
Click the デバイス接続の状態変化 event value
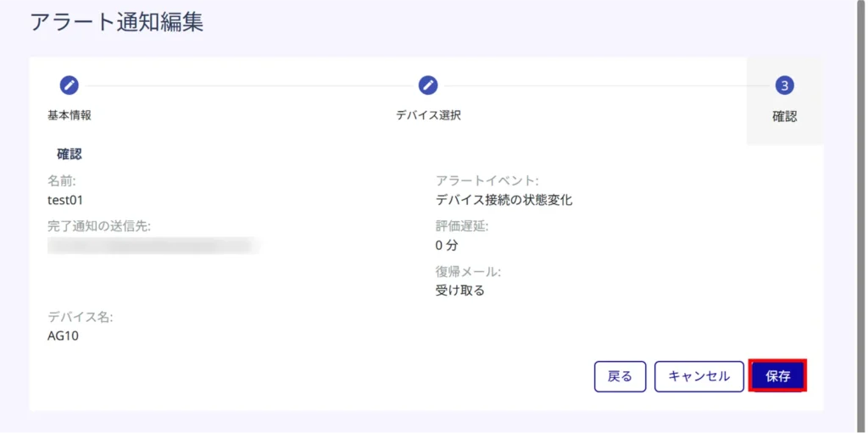coord(504,200)
